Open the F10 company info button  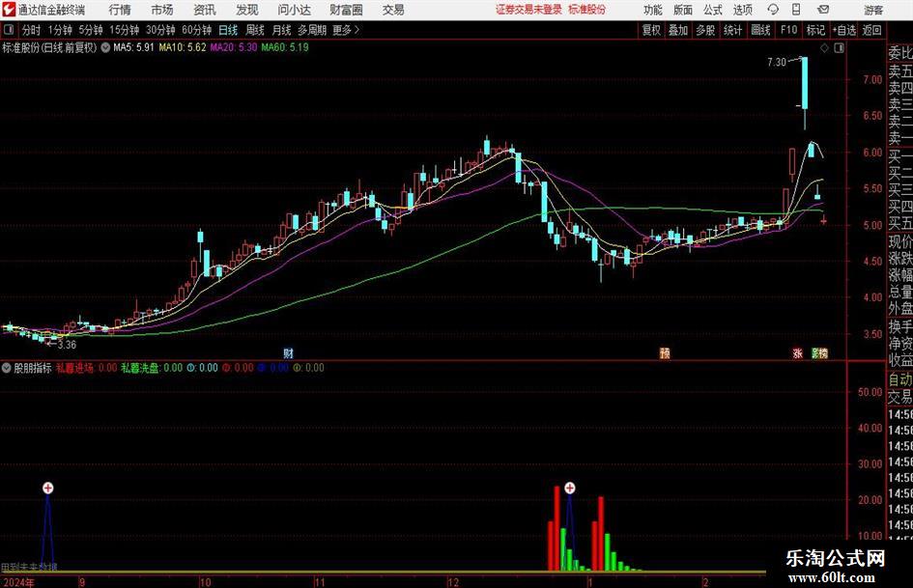[x=788, y=30]
